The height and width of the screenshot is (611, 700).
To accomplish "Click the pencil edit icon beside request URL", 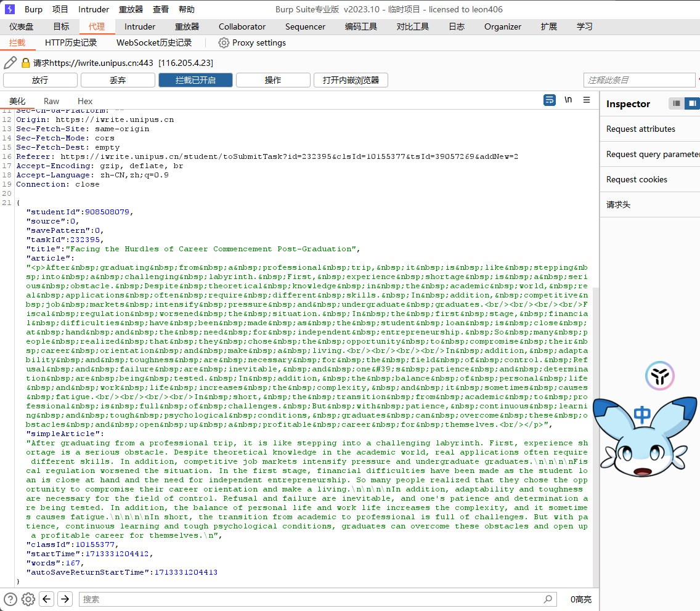I will click(x=10, y=63).
